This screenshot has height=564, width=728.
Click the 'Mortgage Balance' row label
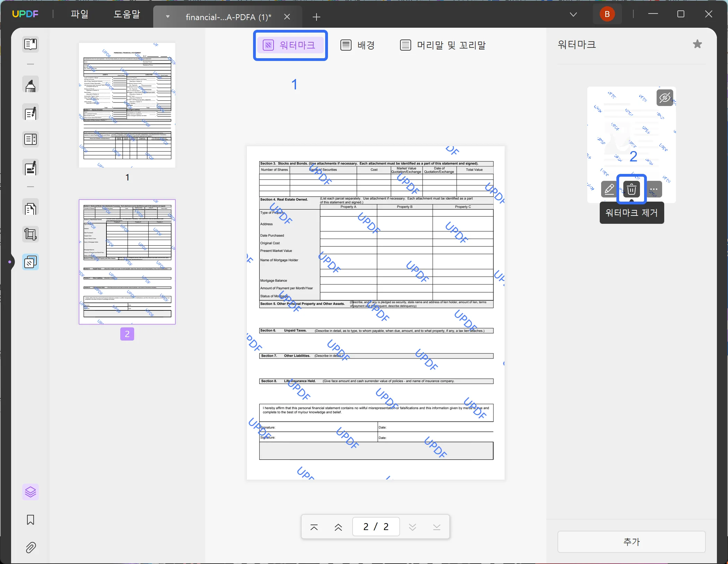click(x=274, y=281)
